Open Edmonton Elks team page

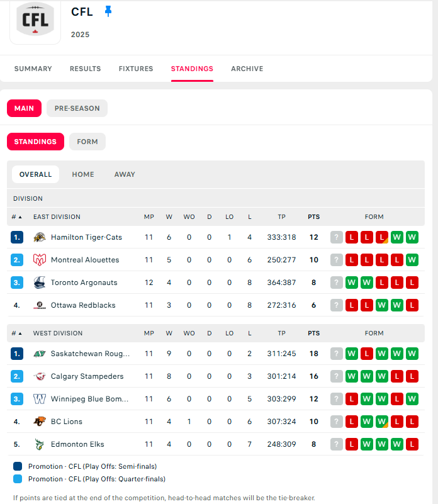(77, 444)
